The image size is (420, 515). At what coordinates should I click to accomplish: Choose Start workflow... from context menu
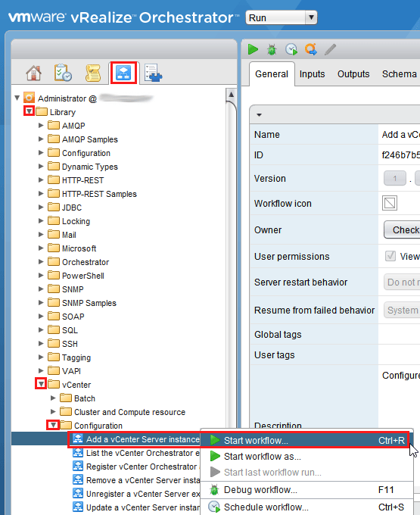(306, 441)
